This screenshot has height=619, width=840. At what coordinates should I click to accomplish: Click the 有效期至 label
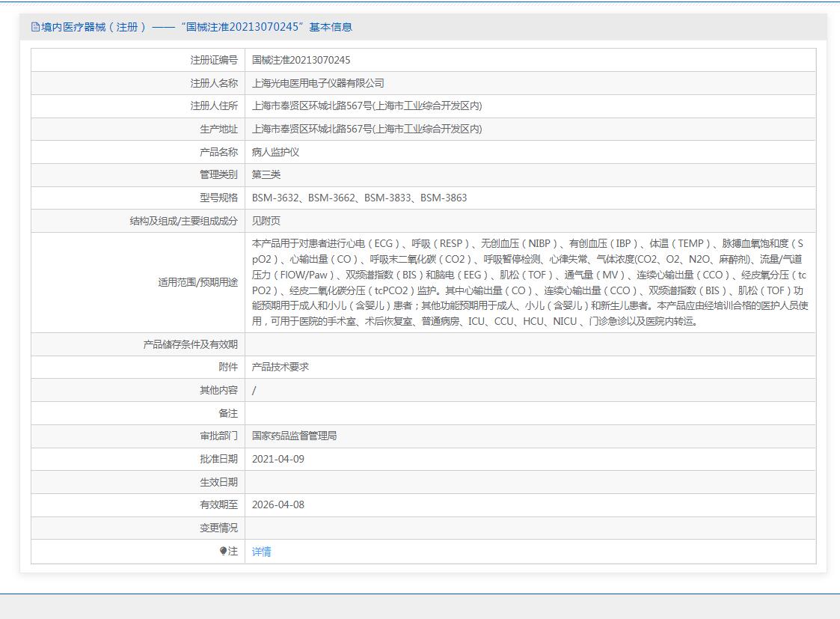218,504
